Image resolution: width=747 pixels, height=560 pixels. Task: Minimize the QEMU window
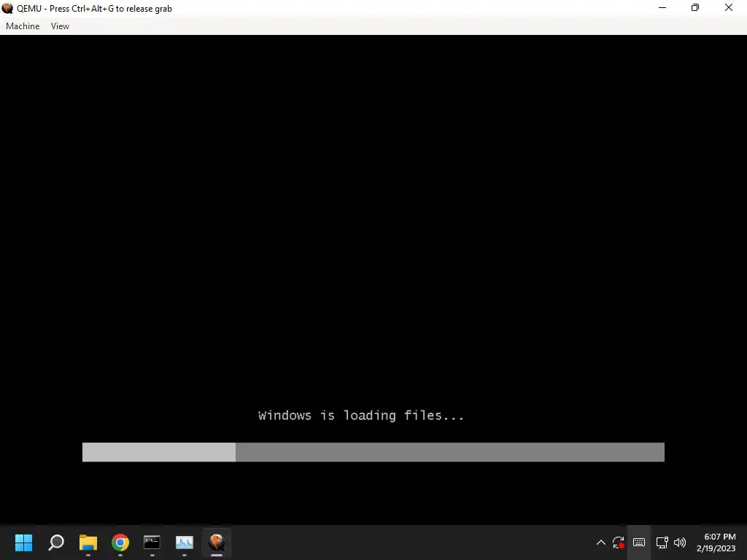[x=662, y=7]
